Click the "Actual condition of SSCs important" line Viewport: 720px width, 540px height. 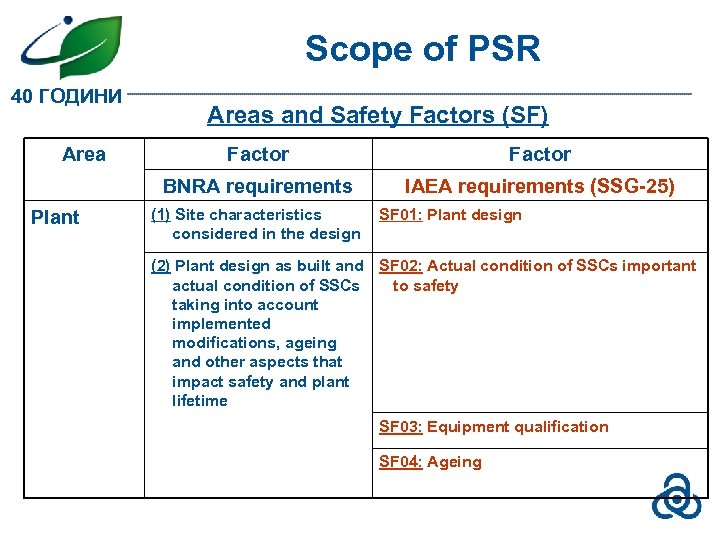coord(562,266)
